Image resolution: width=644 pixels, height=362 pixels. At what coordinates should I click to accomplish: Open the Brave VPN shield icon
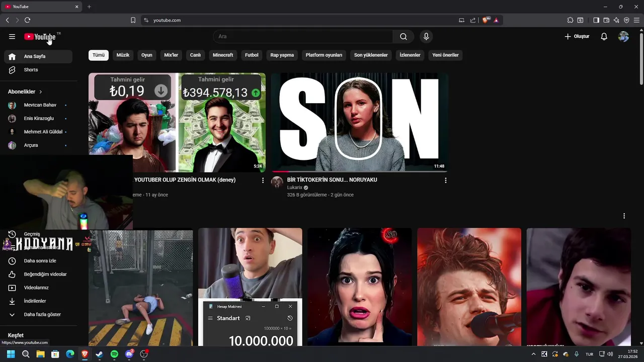[x=626, y=20]
